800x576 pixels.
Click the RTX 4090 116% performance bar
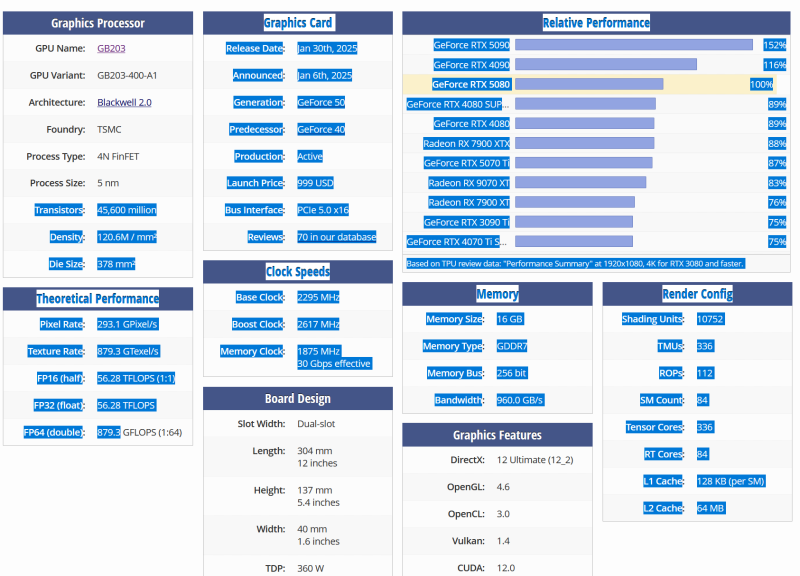(x=606, y=64)
